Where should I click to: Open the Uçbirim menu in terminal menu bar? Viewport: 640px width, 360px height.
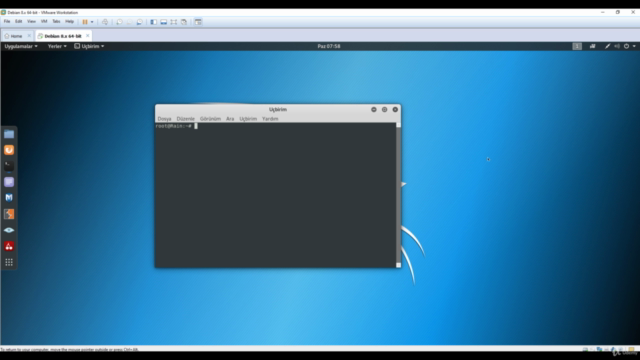pyautogui.click(x=248, y=119)
